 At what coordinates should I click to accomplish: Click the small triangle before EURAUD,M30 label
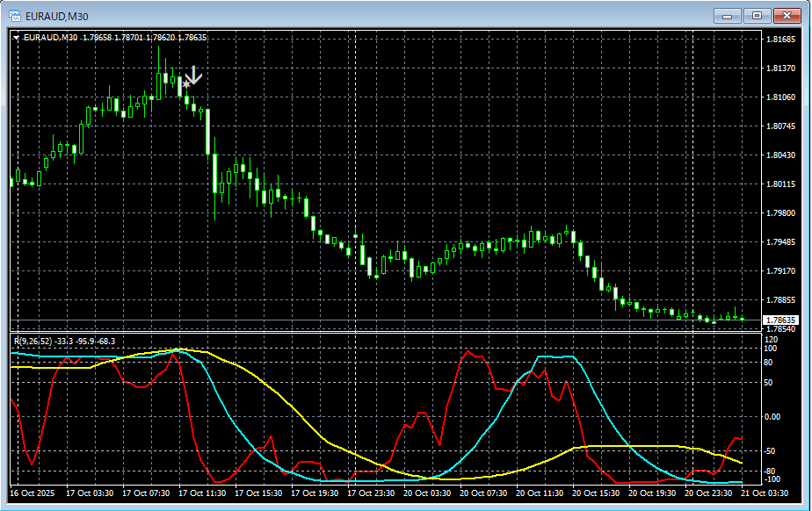(16, 38)
